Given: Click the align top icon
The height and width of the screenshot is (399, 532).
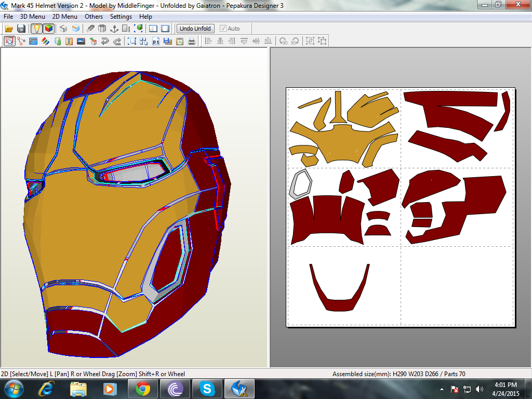Looking at the screenshot, I should [x=244, y=42].
